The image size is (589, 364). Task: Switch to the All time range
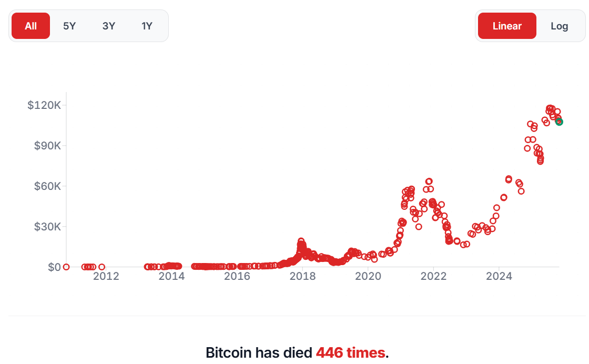tap(31, 26)
